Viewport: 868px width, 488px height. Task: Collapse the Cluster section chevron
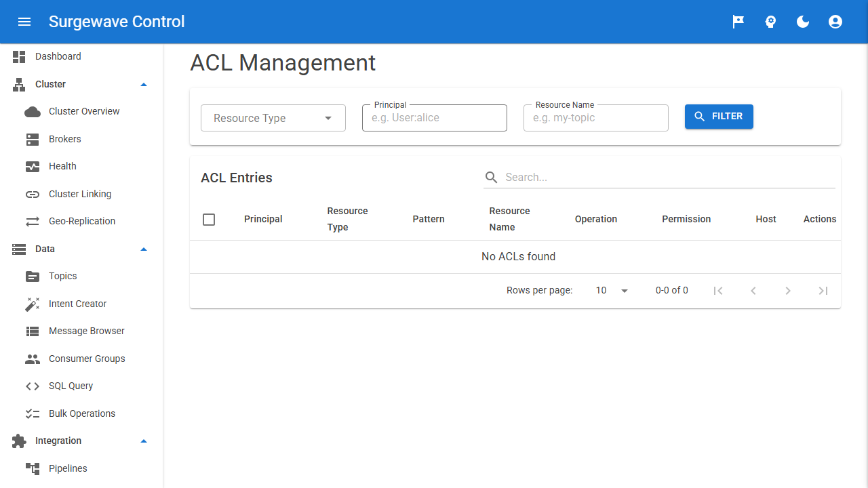pos(143,84)
